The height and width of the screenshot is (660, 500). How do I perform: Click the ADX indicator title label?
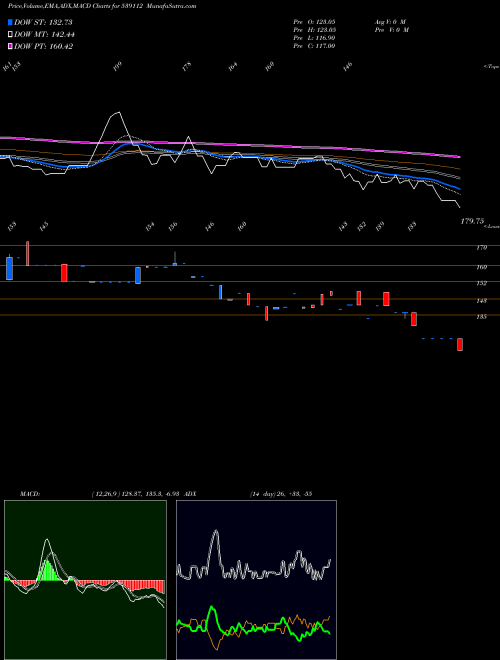pyautogui.click(x=190, y=493)
